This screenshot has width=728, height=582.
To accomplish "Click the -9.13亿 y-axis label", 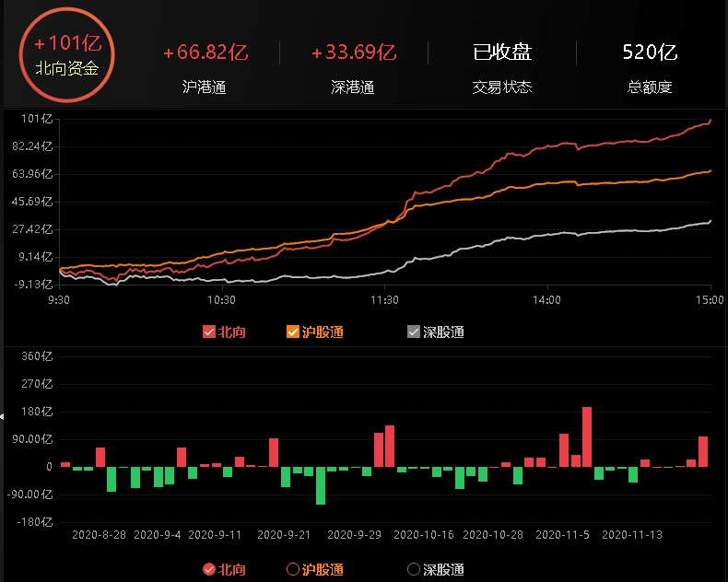I will pyautogui.click(x=33, y=284).
